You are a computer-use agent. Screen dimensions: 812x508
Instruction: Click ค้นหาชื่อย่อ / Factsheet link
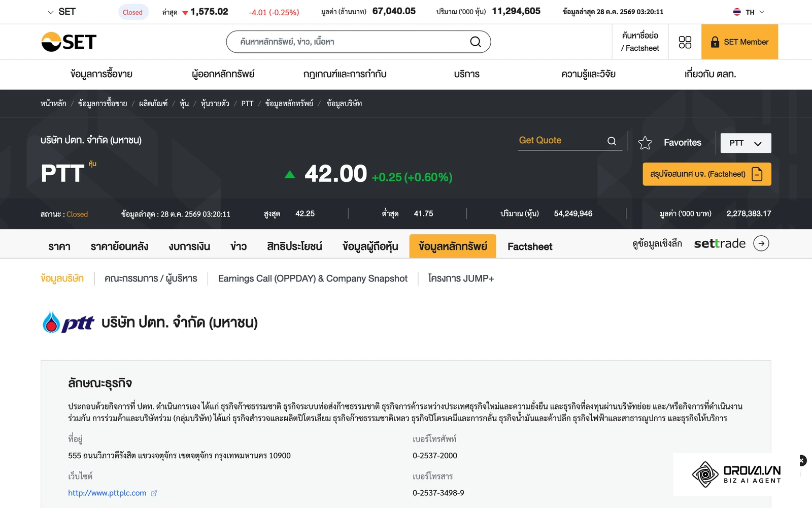pyautogui.click(x=640, y=42)
